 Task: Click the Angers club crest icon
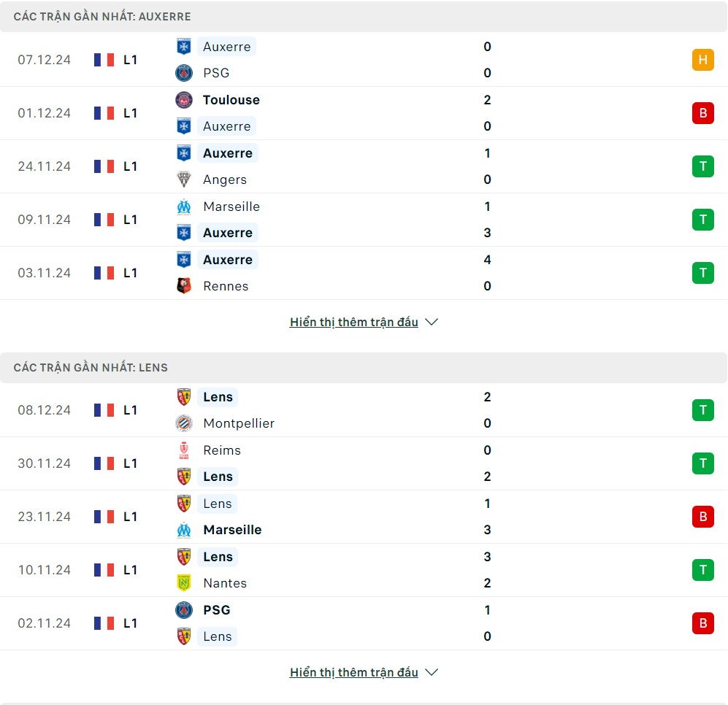point(184,180)
